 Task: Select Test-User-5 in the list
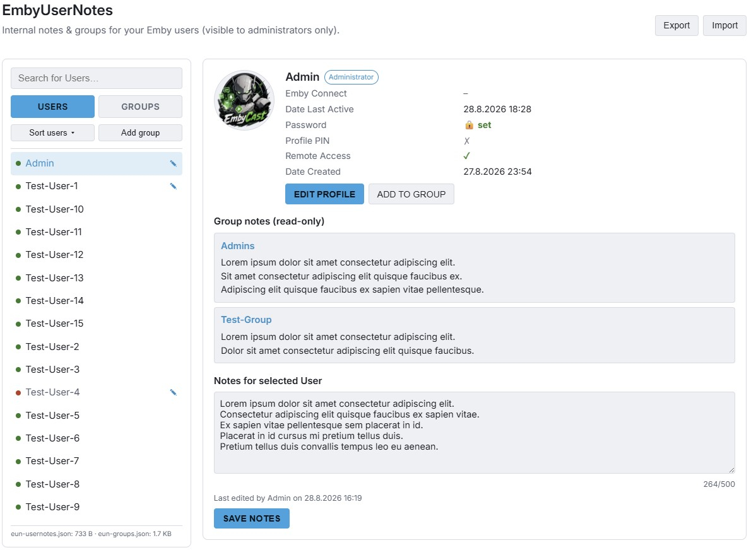click(97, 415)
